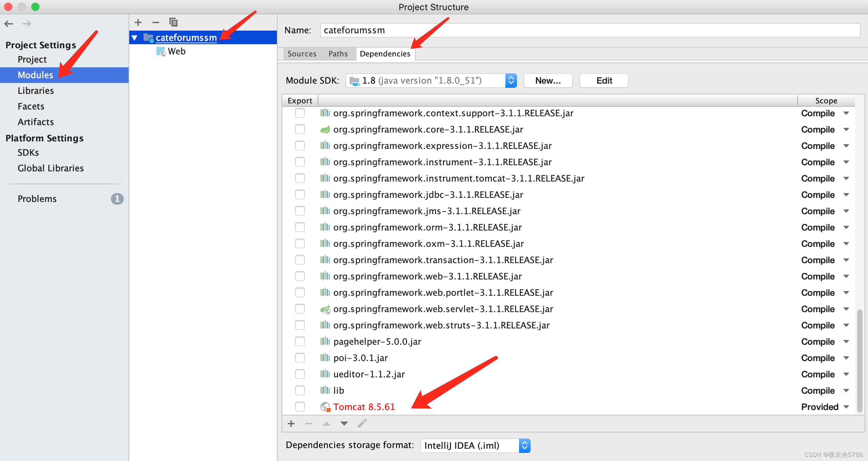868x461 pixels.
Task: Click the add module plus icon
Action: click(138, 22)
